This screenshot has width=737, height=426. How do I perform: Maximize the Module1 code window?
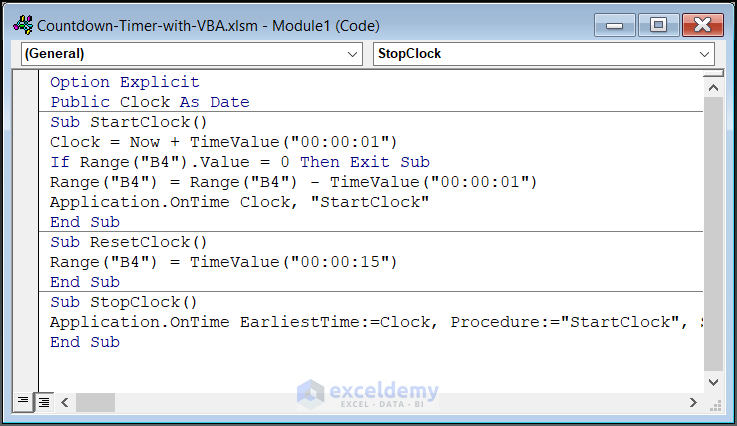pyautogui.click(x=658, y=25)
